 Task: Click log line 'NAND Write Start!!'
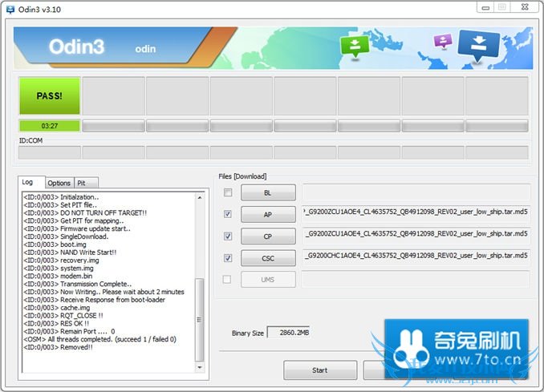coord(70,253)
